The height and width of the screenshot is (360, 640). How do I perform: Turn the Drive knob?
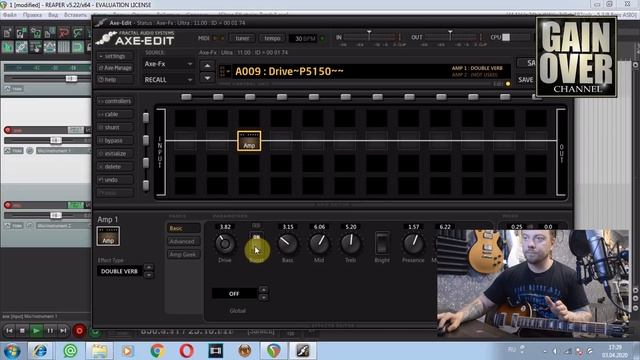point(225,244)
